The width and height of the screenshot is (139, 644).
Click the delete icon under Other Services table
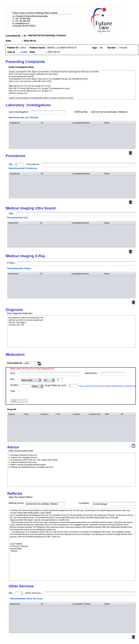133,637
